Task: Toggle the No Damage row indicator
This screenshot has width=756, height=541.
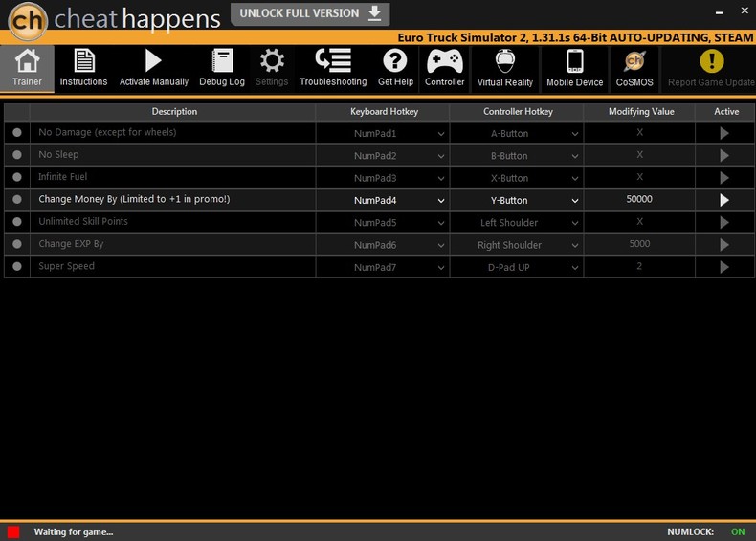Action: pos(17,132)
